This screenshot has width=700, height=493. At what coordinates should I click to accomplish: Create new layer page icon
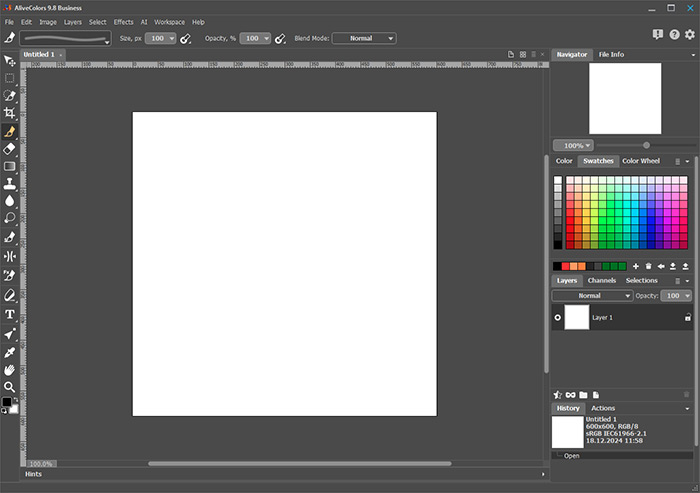[x=596, y=395]
